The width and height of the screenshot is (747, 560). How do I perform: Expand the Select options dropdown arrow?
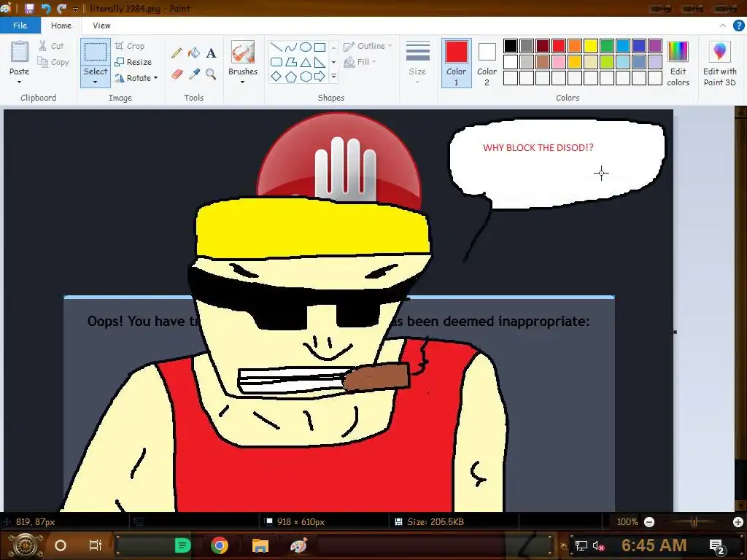96,82
